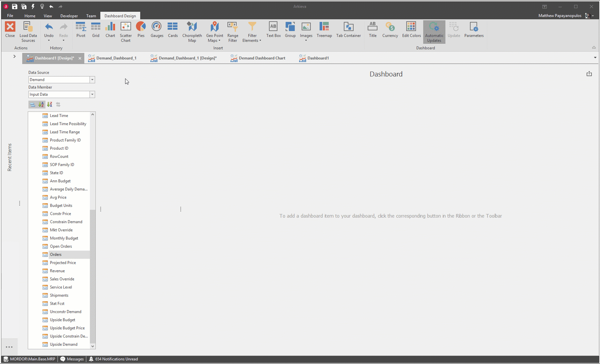Open the Data Member dropdown

92,94
